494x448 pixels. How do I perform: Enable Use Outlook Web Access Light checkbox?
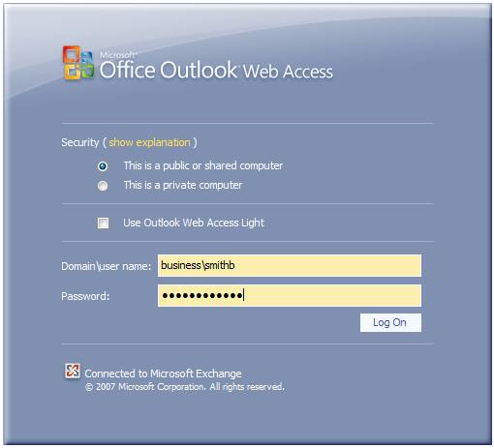pyautogui.click(x=103, y=223)
